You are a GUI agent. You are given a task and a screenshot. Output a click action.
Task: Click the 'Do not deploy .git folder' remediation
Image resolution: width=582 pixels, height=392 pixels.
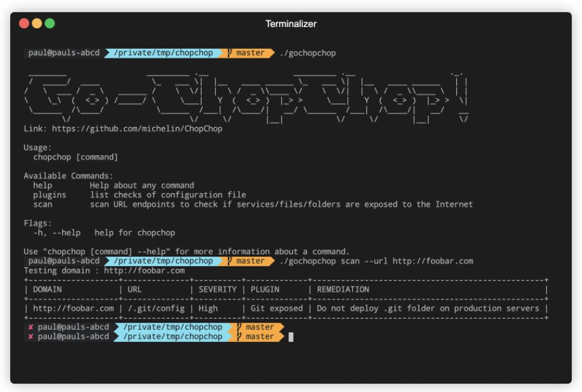click(427, 309)
